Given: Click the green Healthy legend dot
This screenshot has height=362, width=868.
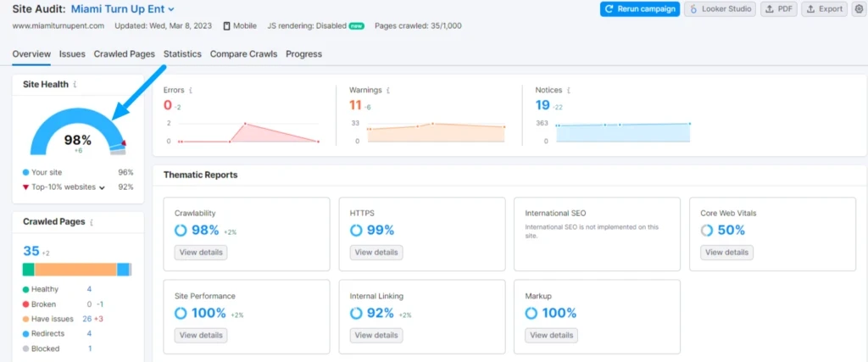Looking at the screenshot, I should [25, 289].
